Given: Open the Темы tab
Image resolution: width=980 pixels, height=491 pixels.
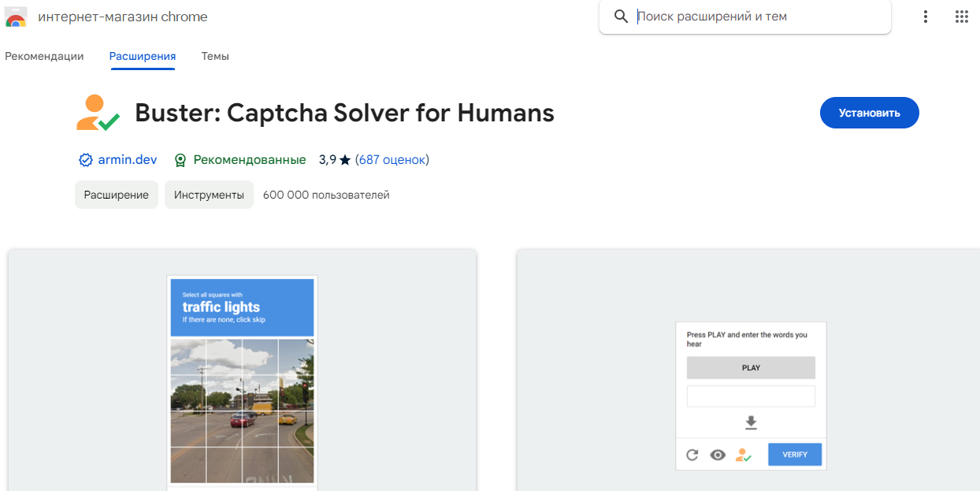Looking at the screenshot, I should tap(215, 56).
